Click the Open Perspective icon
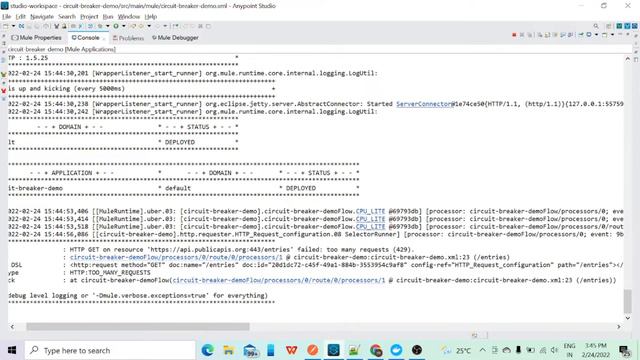This screenshot has height=360, width=640. 609,26
